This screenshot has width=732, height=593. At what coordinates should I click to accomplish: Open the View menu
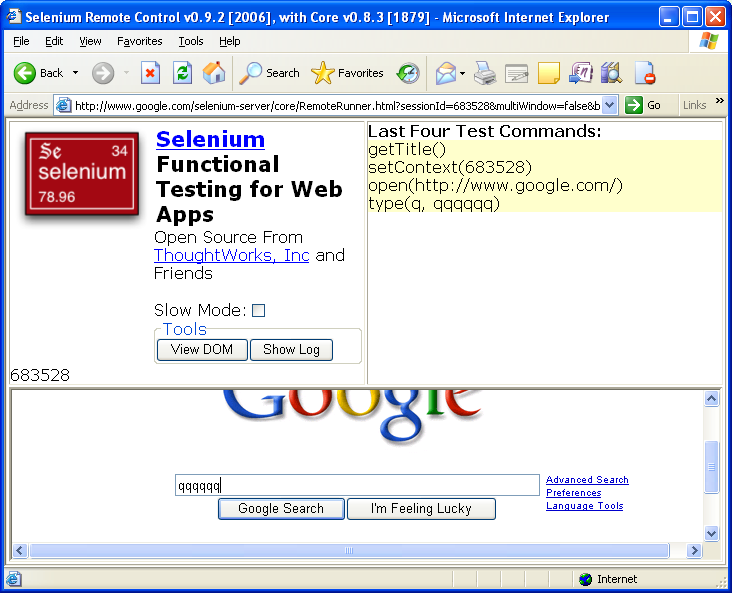click(x=90, y=41)
